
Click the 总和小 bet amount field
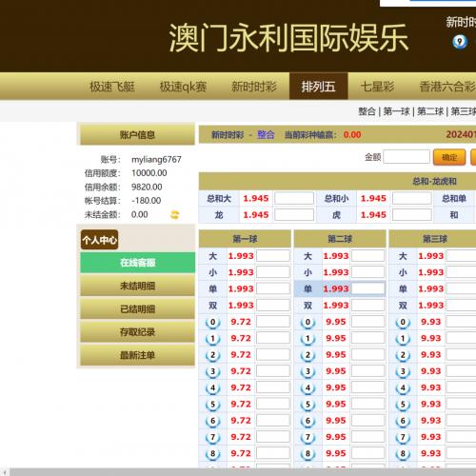click(x=412, y=198)
